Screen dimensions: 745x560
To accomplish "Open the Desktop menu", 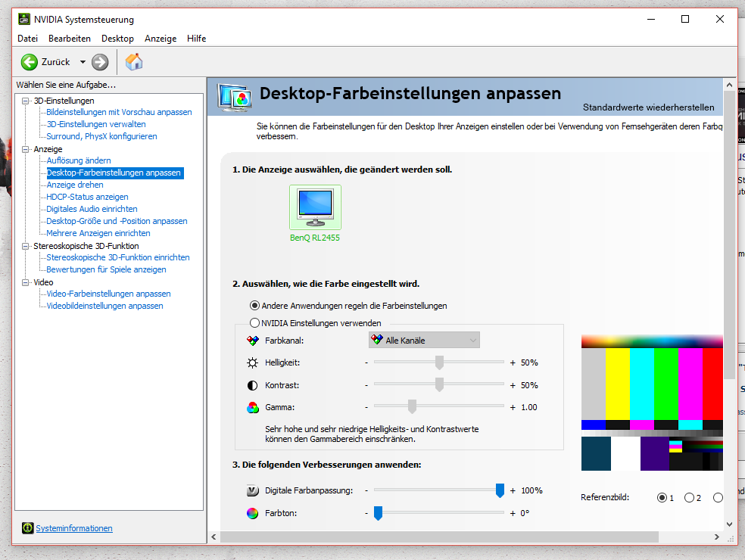I will click(x=117, y=39).
